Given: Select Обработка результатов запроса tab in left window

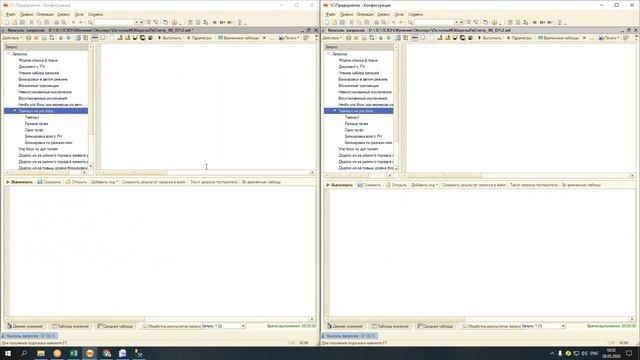Looking at the screenshot, I should pos(171,326).
